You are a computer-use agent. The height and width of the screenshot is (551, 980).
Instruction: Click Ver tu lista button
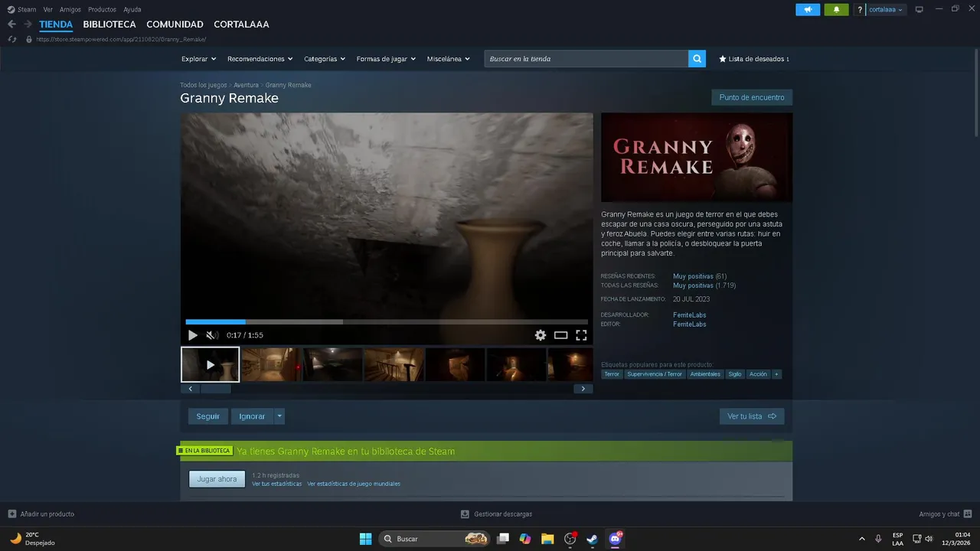752,416
